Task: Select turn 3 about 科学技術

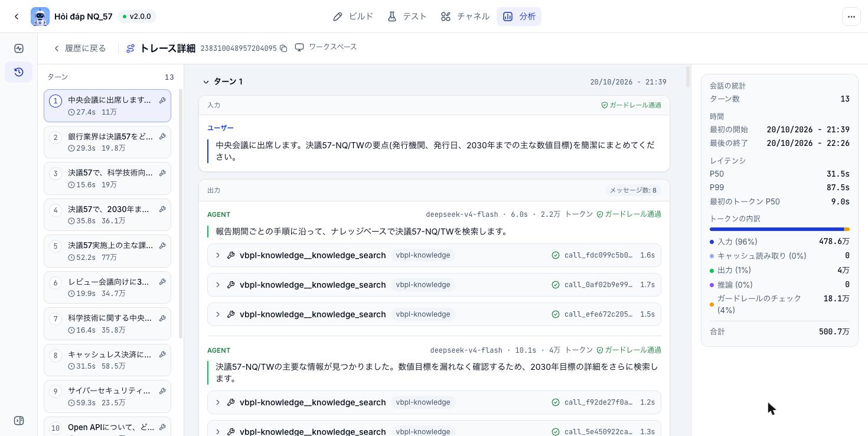Action: pyautogui.click(x=107, y=178)
